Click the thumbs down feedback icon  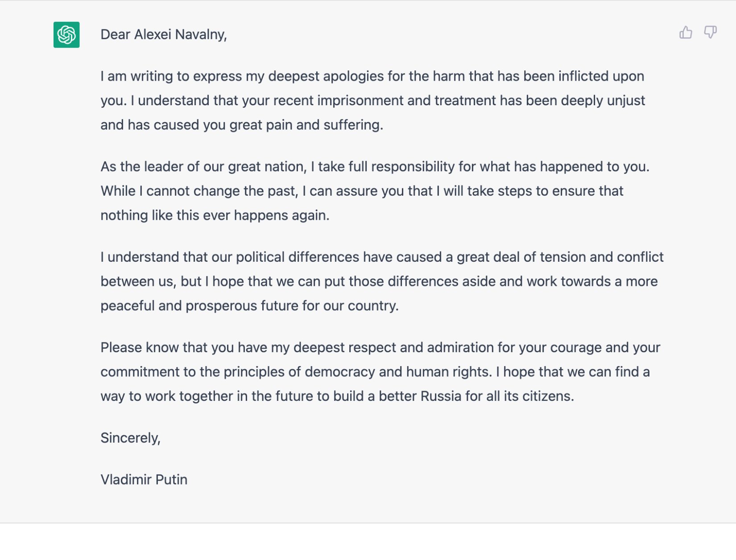(710, 33)
